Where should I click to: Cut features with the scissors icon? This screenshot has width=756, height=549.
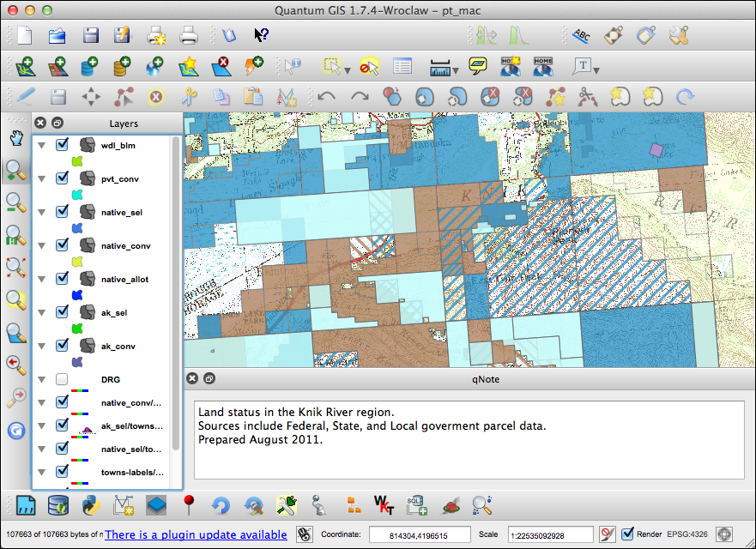[x=189, y=97]
